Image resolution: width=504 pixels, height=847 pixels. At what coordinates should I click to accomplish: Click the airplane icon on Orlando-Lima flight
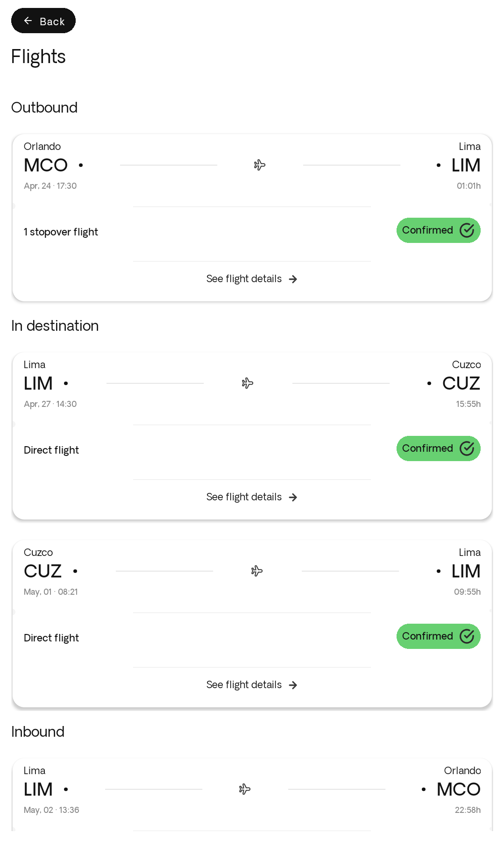point(260,165)
